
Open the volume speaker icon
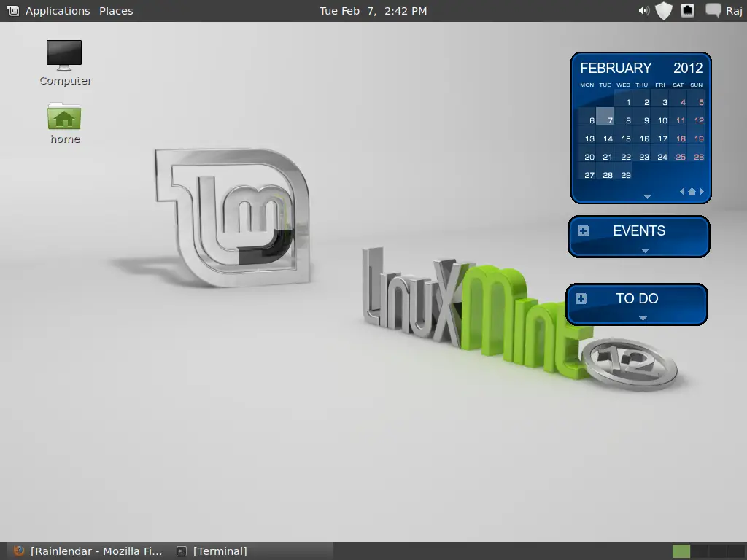pyautogui.click(x=643, y=10)
